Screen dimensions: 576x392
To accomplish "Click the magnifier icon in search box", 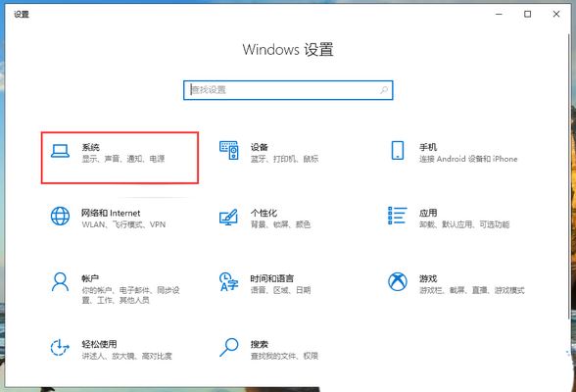I will pos(384,89).
